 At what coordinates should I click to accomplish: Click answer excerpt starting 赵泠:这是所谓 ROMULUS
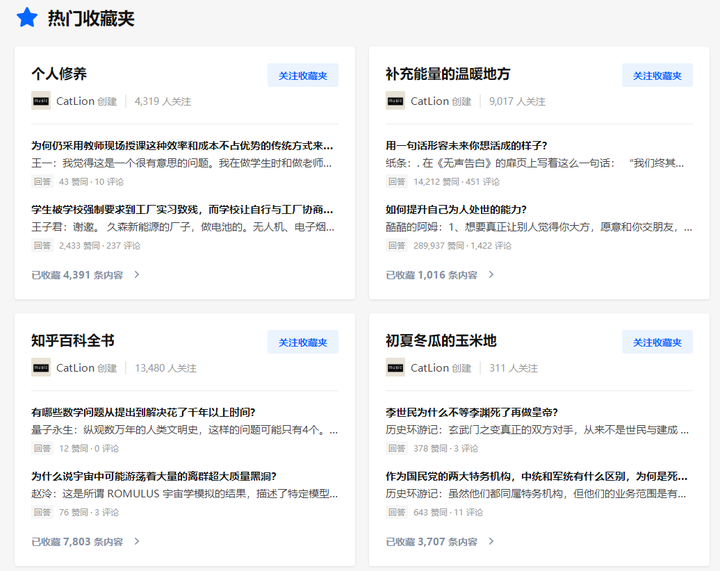185,493
